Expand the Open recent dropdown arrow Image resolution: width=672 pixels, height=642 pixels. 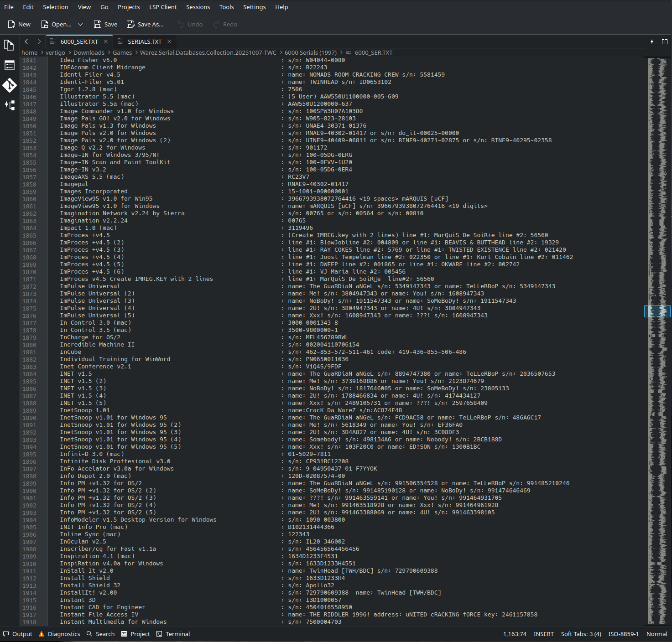pos(80,24)
